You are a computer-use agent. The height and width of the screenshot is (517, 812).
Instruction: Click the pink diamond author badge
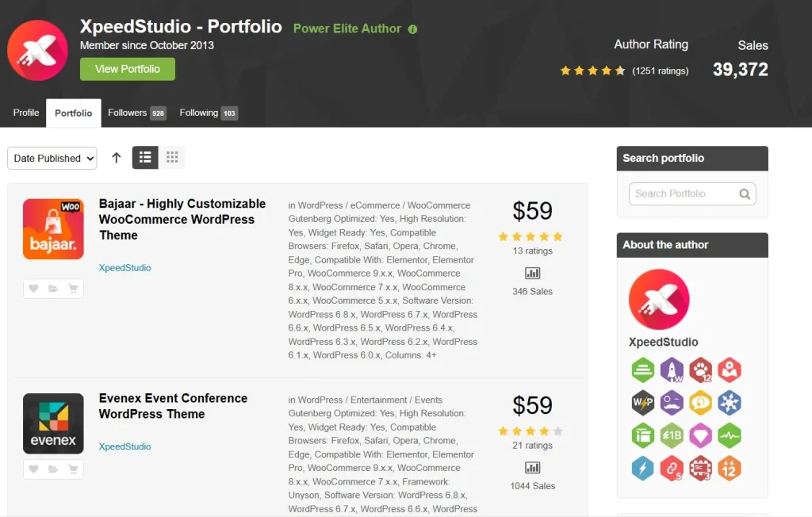(x=700, y=435)
